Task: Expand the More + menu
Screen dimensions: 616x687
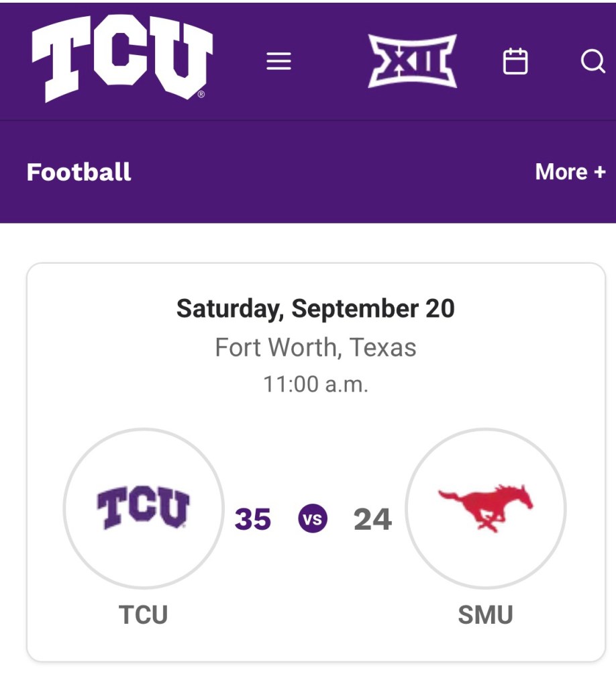Action: 570,172
